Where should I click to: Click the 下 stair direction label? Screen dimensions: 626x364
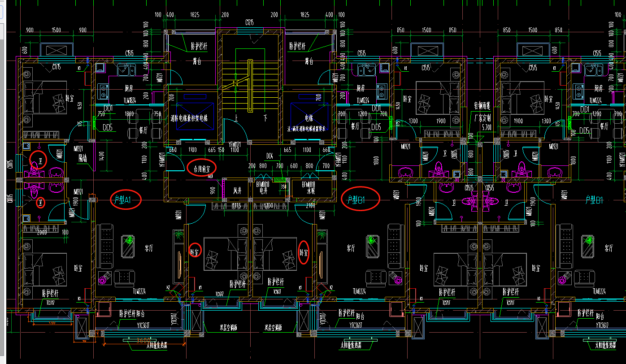point(265,118)
